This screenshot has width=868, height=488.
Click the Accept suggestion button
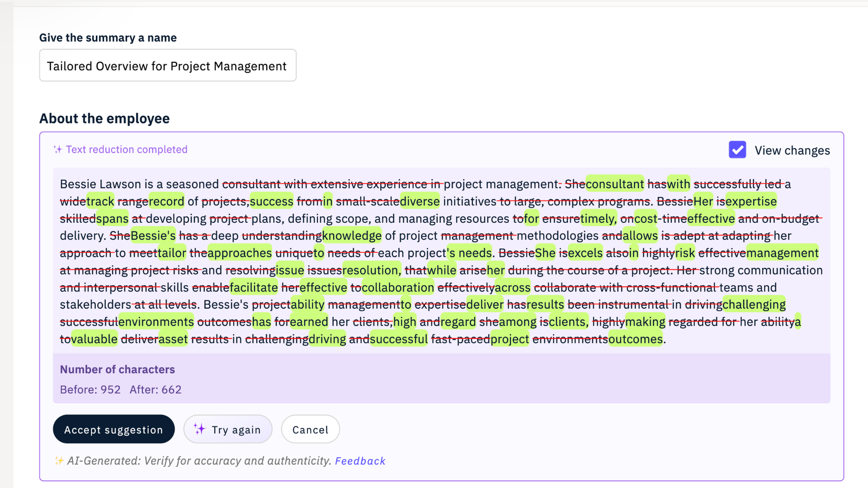113,429
